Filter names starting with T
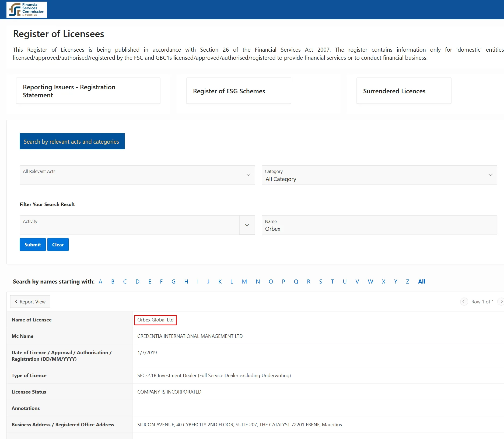 coord(332,282)
